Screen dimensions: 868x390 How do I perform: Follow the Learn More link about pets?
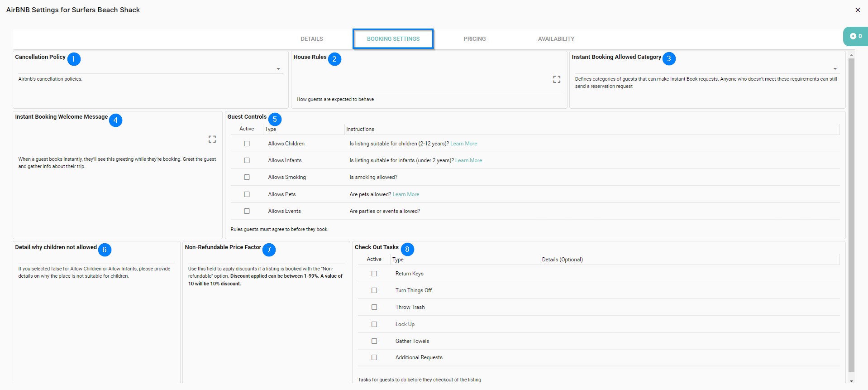(x=405, y=194)
